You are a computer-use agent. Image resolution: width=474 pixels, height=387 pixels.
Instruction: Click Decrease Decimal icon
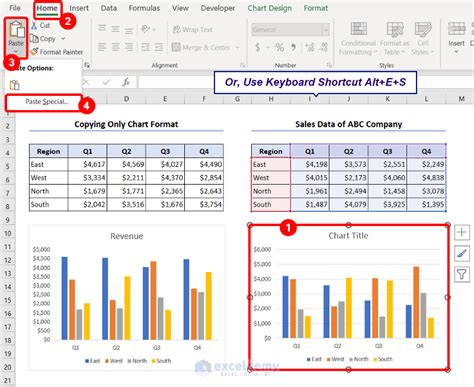(x=323, y=47)
